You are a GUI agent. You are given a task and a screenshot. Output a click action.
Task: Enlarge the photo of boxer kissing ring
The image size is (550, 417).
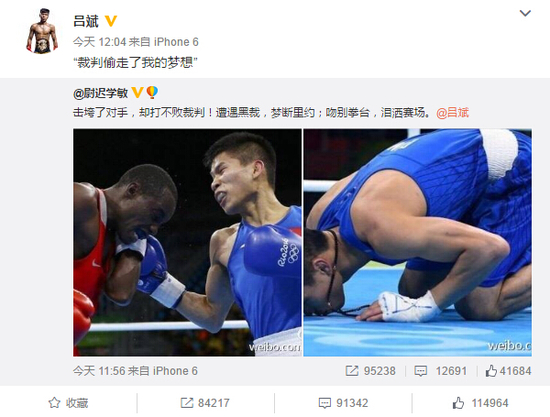coord(417,242)
